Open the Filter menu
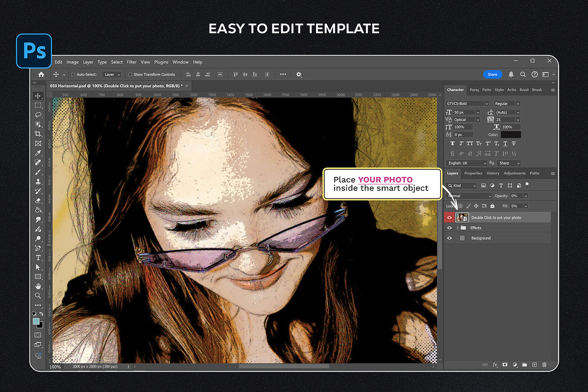This screenshot has width=588, height=392. click(132, 62)
